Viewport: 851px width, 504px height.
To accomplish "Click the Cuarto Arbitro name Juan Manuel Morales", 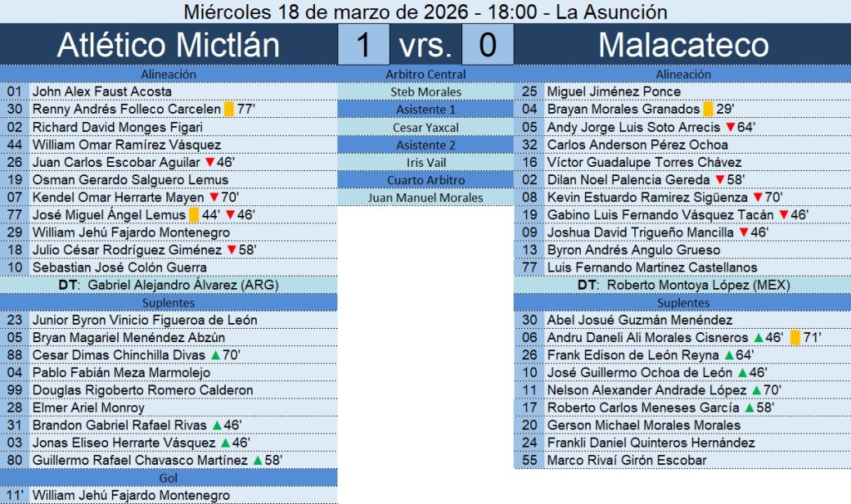I will coord(425,198).
